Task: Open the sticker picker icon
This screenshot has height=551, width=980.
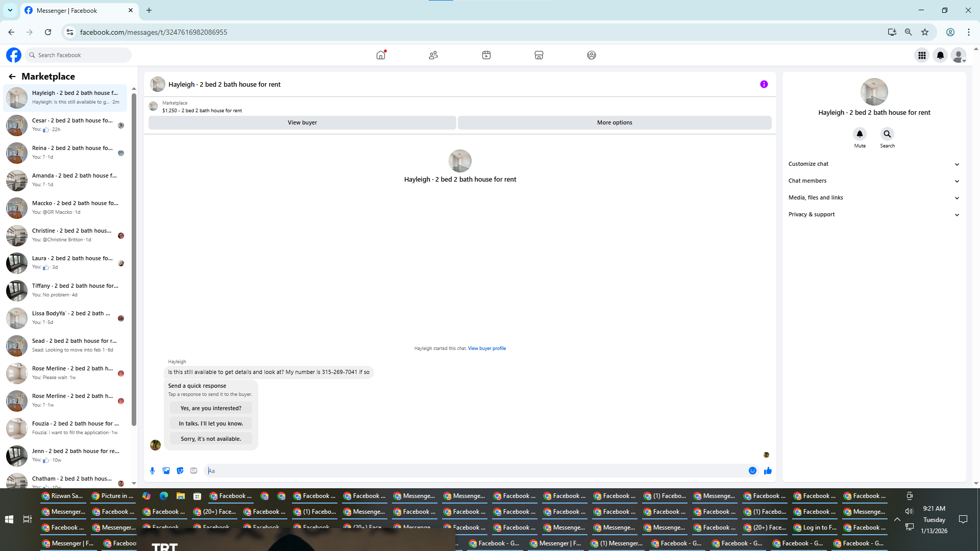Action: point(180,471)
